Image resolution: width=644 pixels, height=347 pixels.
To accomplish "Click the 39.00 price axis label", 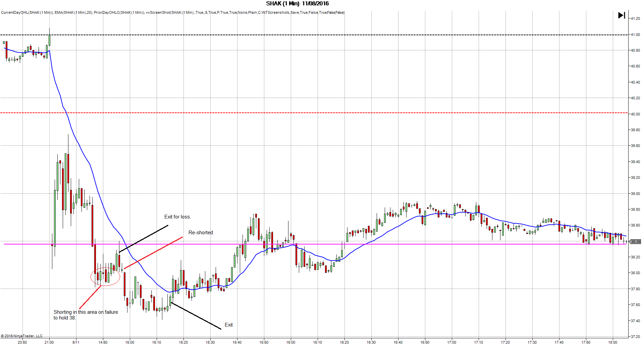I will pyautogui.click(x=635, y=194).
